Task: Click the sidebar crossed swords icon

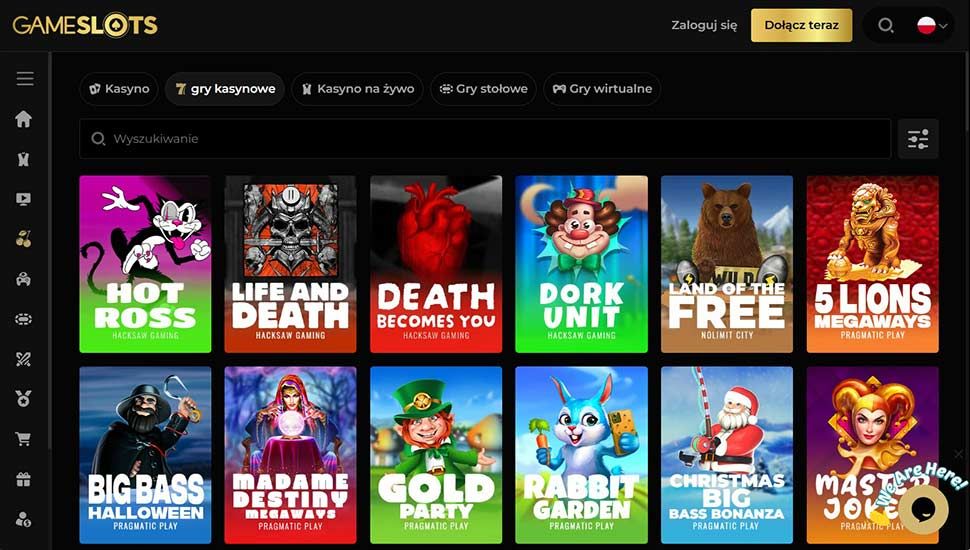Action: (24, 359)
